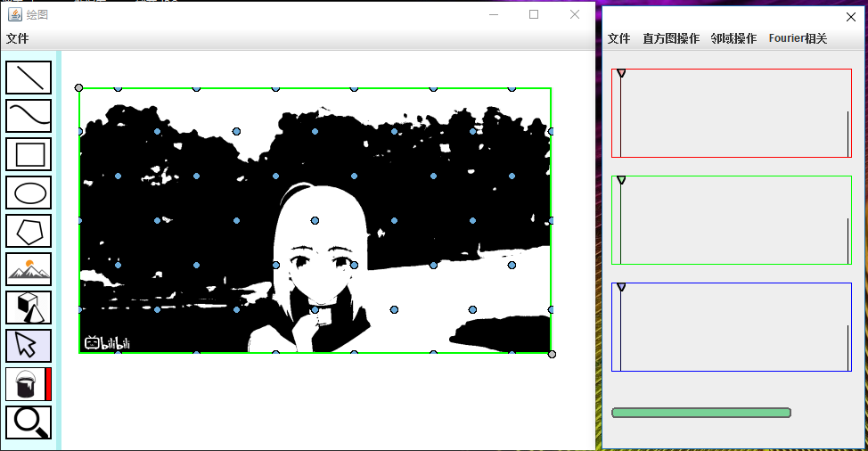Click the green histogram triangle slider marker
This screenshot has width=868, height=451.
tap(621, 180)
